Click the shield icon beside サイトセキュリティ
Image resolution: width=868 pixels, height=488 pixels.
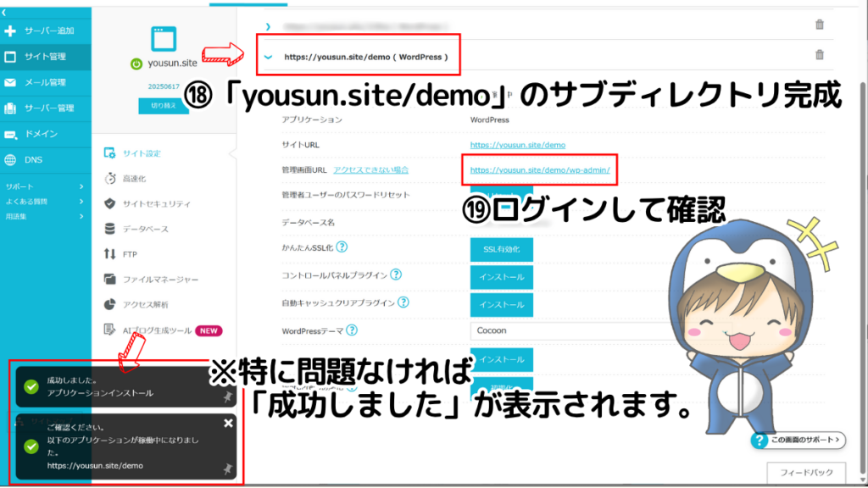(109, 203)
